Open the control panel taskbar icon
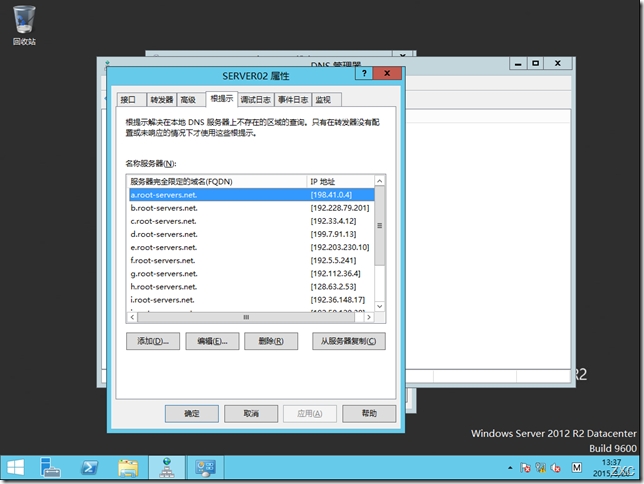 click(205, 467)
